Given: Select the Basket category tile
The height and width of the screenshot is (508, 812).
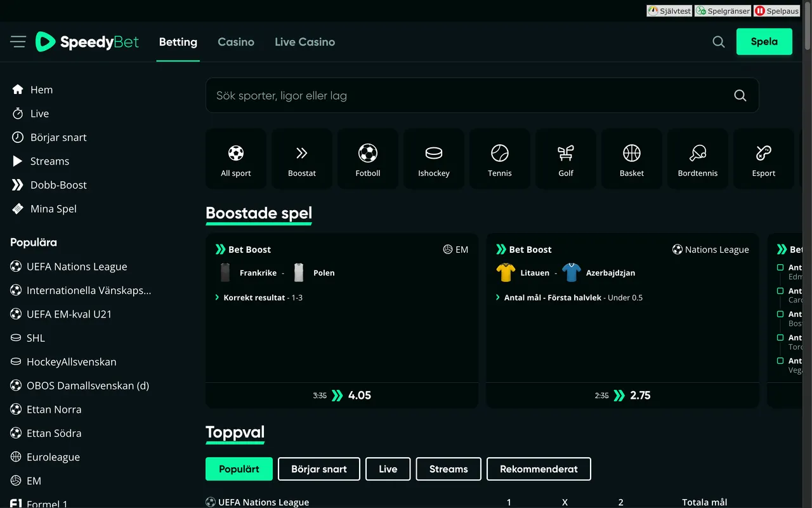Looking at the screenshot, I should pos(632,159).
